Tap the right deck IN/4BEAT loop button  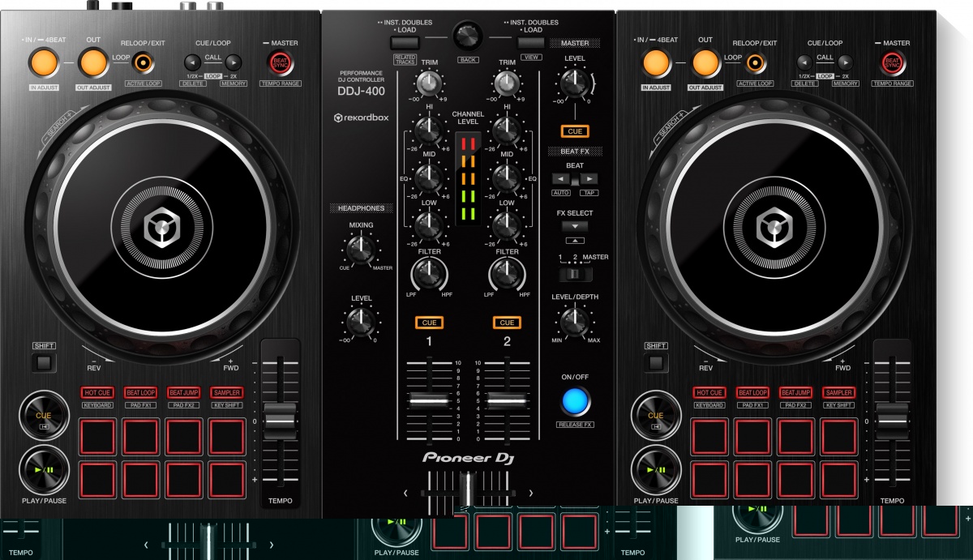click(656, 62)
